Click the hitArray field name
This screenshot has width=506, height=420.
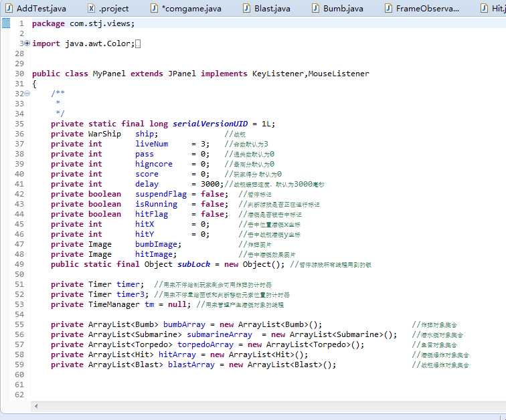tap(177, 354)
